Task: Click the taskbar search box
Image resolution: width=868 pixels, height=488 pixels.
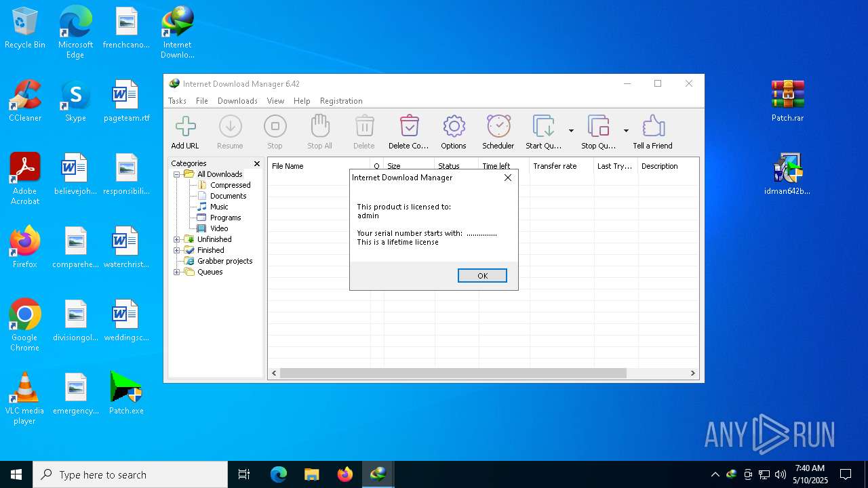Action: point(130,474)
